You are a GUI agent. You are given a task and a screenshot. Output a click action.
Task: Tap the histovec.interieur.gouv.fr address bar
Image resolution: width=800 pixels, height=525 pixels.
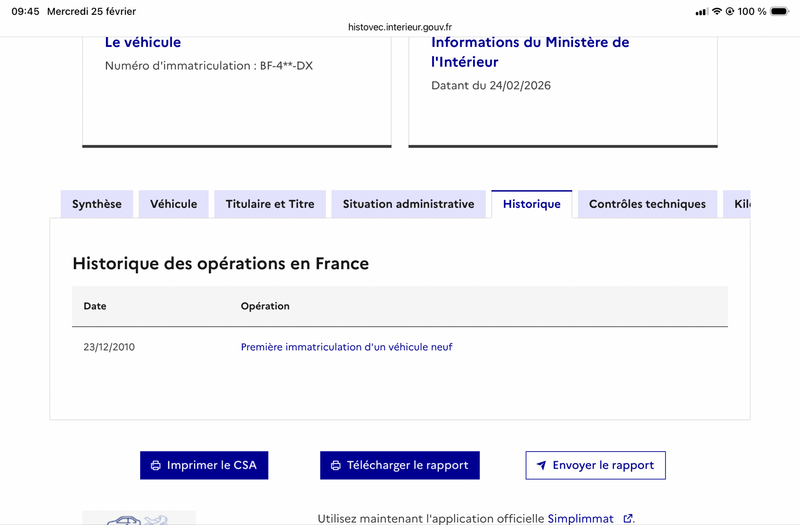pyautogui.click(x=400, y=27)
